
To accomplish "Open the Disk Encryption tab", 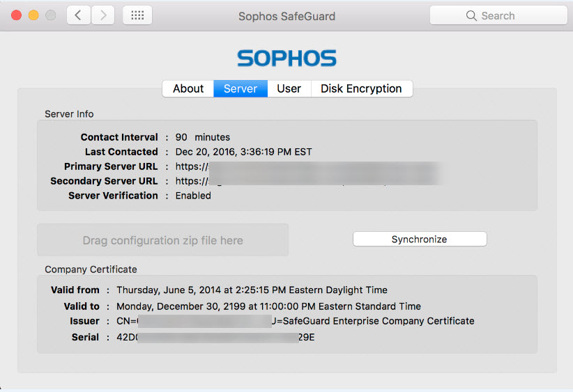I will pos(361,88).
